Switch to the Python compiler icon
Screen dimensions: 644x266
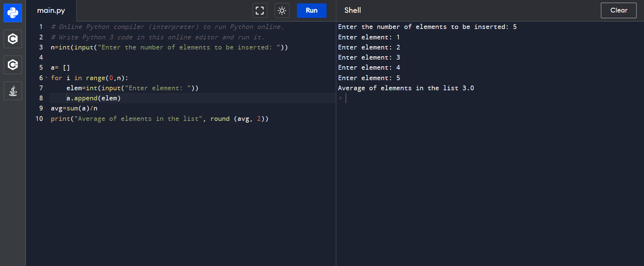pos(13,13)
